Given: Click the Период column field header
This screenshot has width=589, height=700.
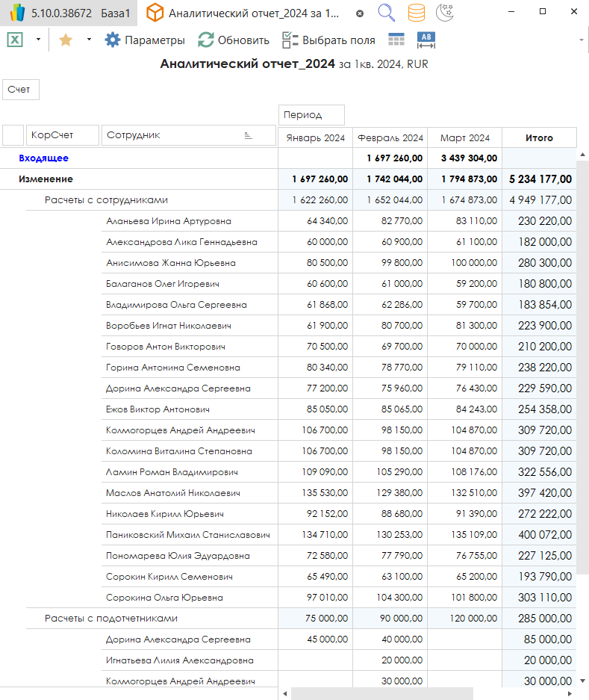Looking at the screenshot, I should (x=311, y=115).
